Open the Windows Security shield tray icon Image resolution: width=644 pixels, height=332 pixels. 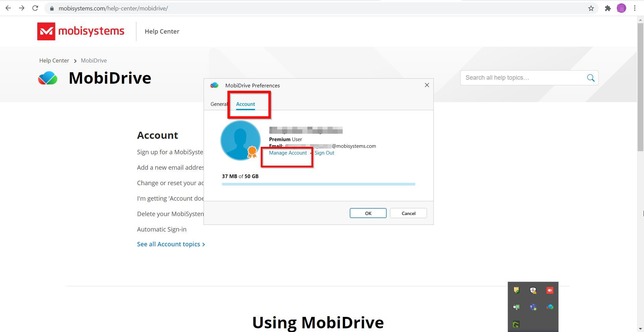[533, 290]
